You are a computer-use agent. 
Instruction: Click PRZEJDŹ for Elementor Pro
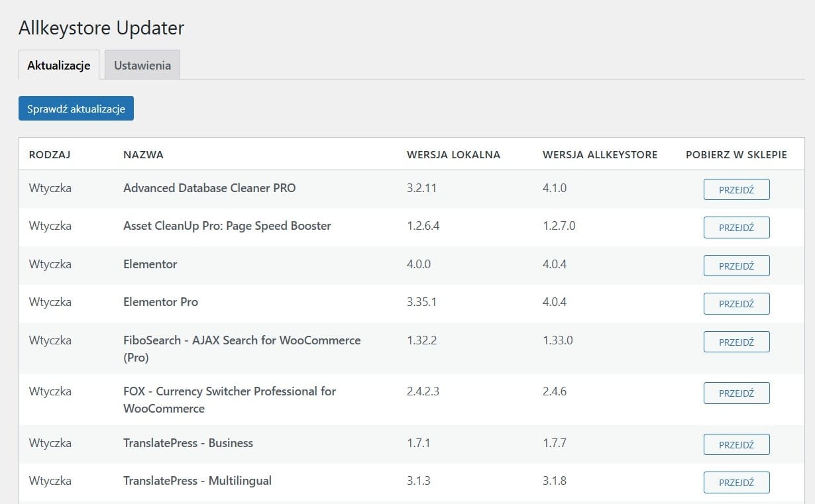pos(737,303)
